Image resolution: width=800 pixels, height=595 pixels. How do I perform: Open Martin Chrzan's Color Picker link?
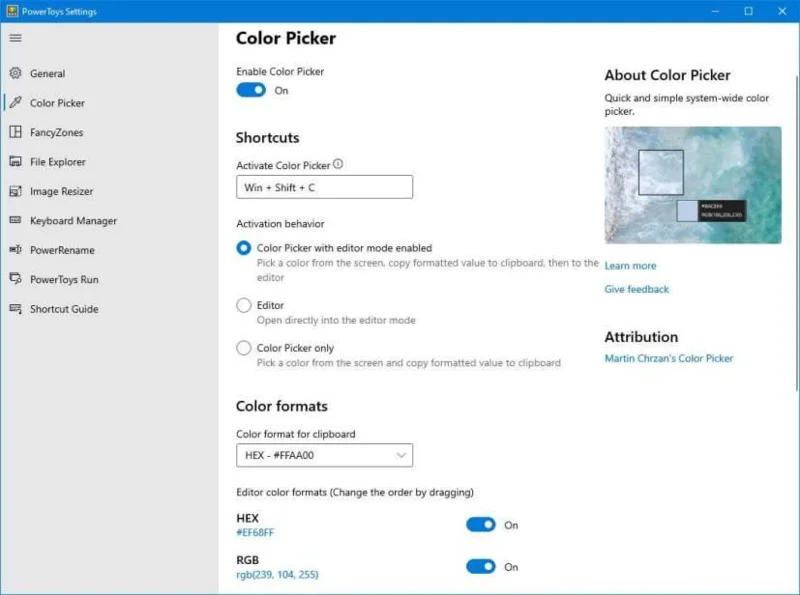click(669, 358)
